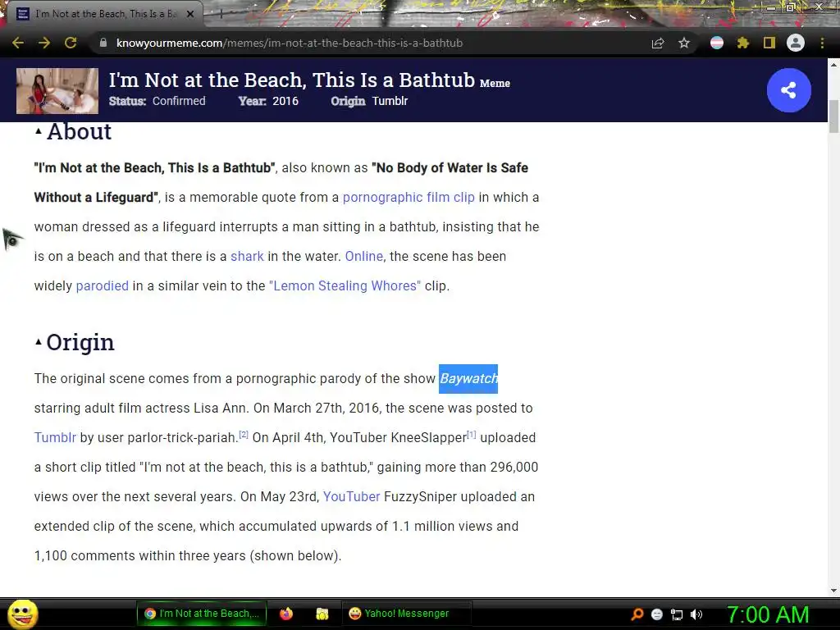Click the padlock site info icon
Viewport: 840px width, 630px height.
coord(103,43)
